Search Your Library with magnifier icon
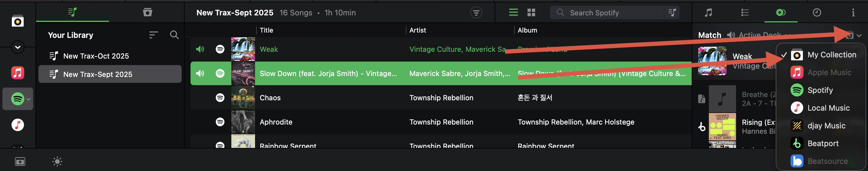 174,35
